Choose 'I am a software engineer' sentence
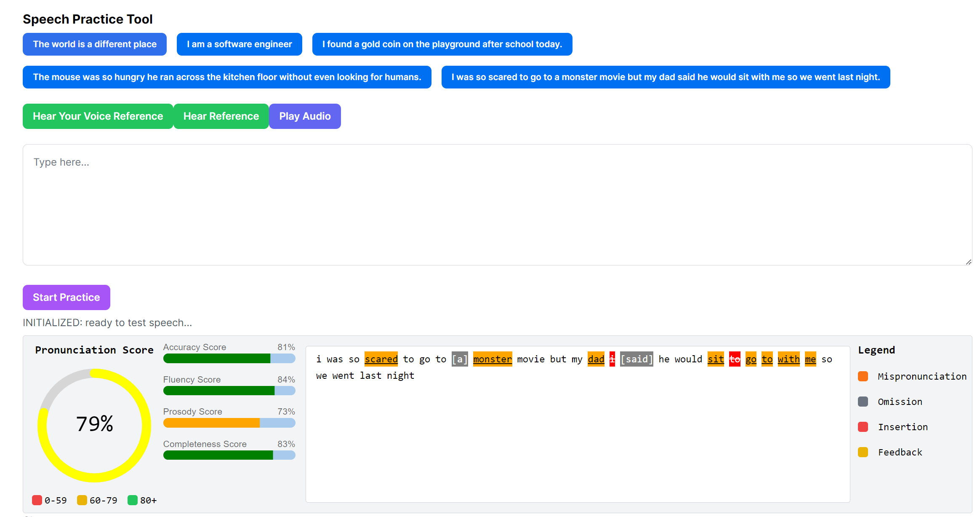Image resolution: width=980 pixels, height=517 pixels. (239, 44)
